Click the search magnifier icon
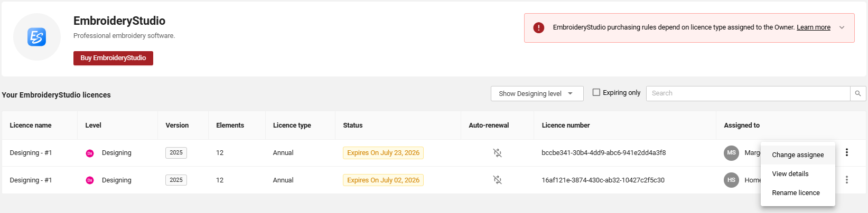The image size is (868, 213). click(858, 93)
